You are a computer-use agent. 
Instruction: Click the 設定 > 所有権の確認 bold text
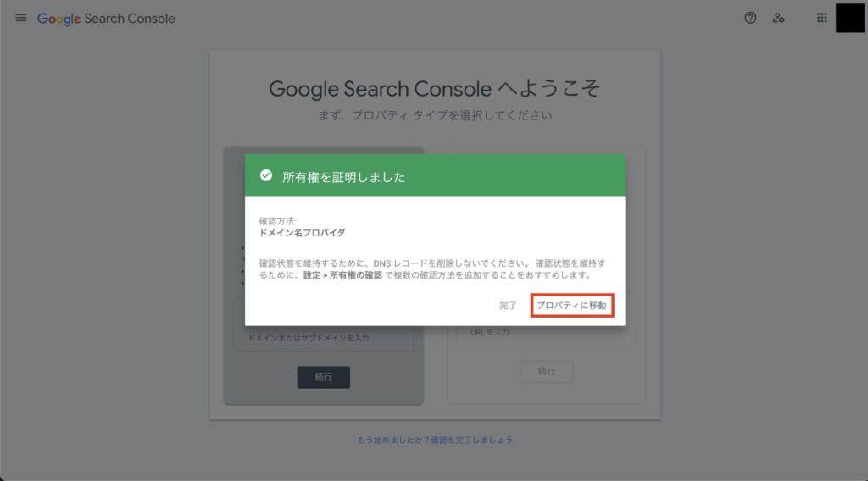pyautogui.click(x=342, y=275)
